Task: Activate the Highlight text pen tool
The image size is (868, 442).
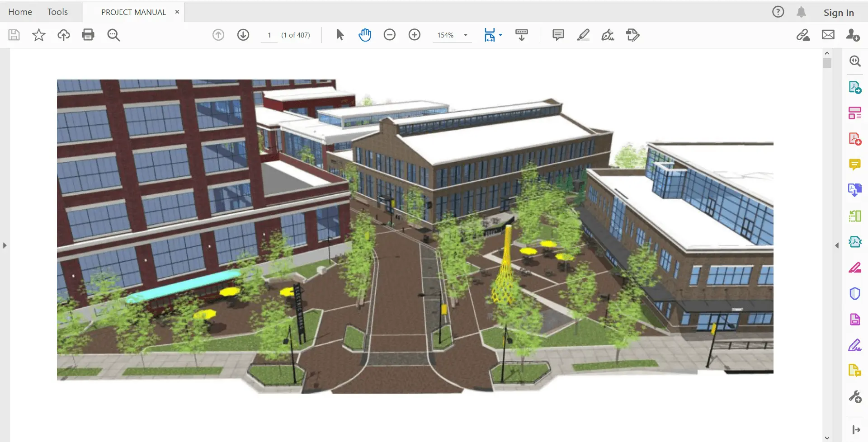Action: click(583, 35)
